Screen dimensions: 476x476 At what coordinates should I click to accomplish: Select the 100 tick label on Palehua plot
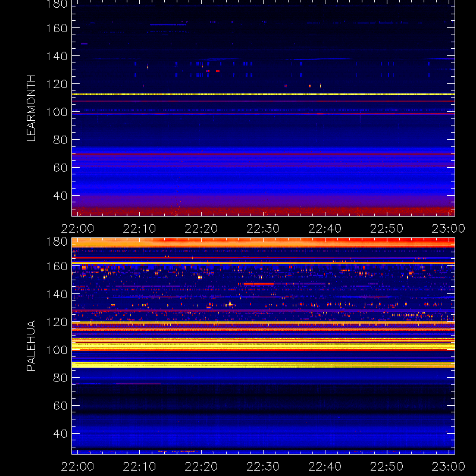click(57, 350)
